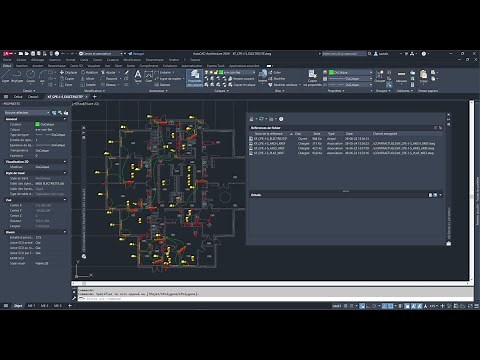
Task: Click Copier les propriétés match tool
Action: point(312,78)
